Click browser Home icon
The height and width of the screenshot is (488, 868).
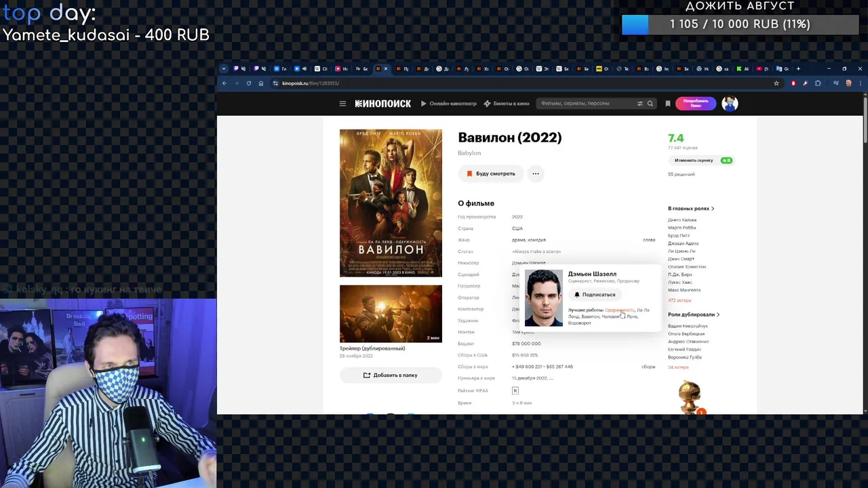tap(261, 83)
